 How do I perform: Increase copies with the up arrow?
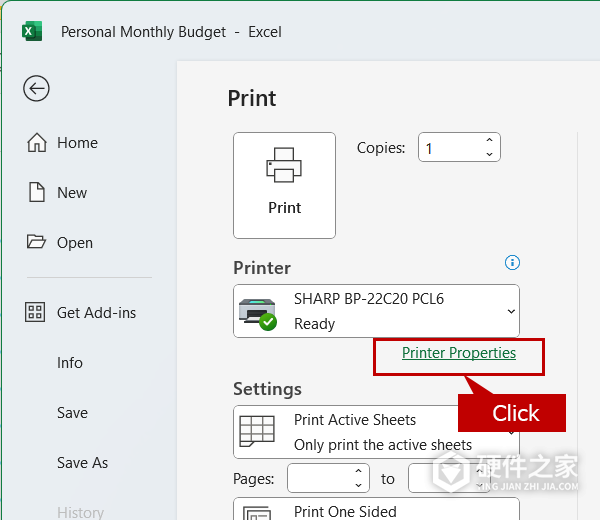[x=489, y=140]
